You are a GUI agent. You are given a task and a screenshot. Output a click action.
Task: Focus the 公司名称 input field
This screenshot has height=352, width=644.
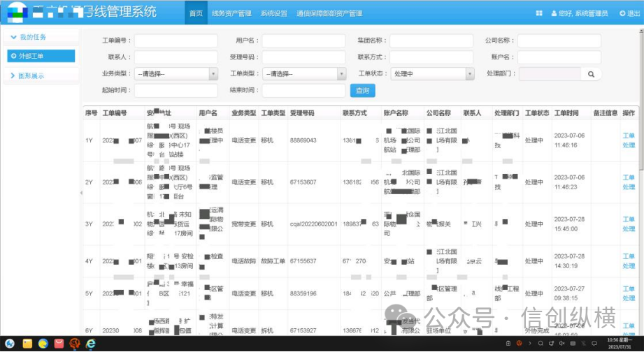[x=559, y=41]
